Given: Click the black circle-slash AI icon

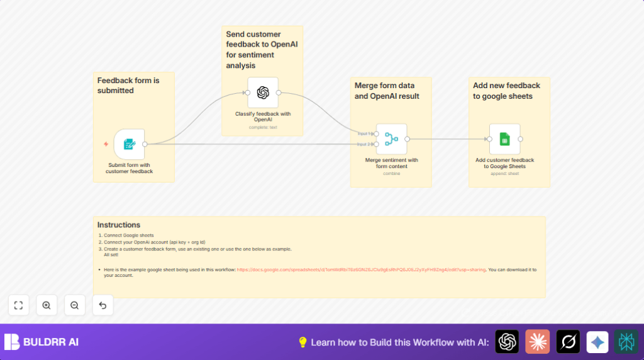Looking at the screenshot, I should coord(568,342).
